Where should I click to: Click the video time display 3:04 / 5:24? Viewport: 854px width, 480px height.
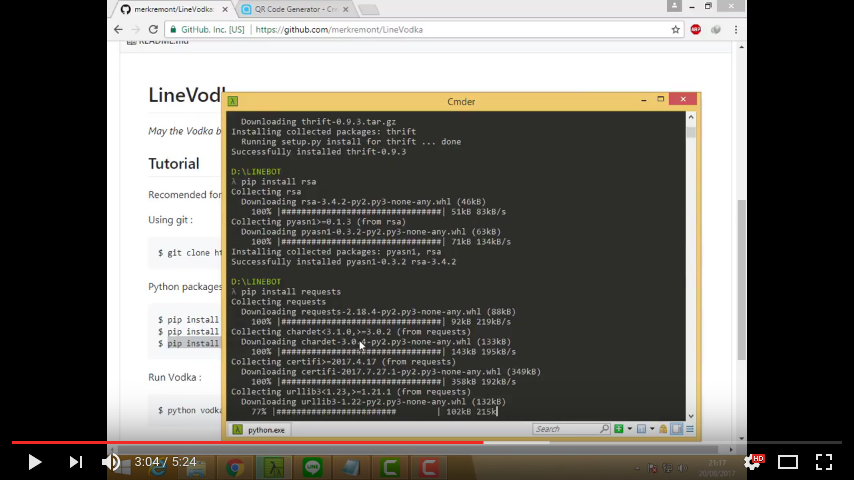click(x=165, y=462)
